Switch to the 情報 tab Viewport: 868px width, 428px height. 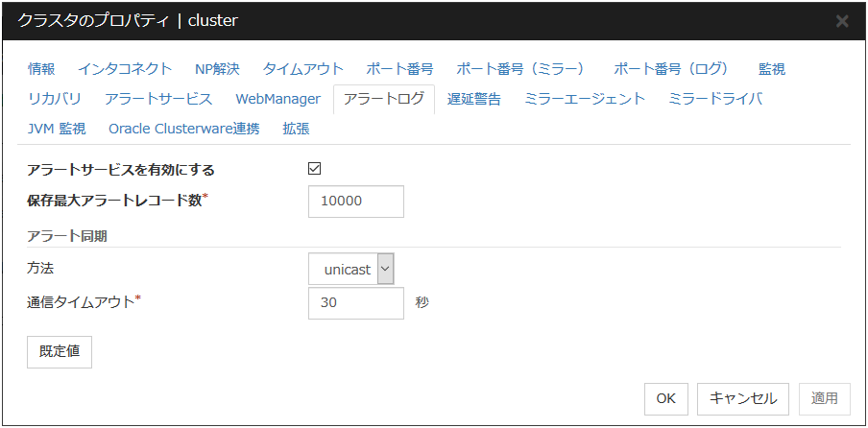click(x=41, y=69)
